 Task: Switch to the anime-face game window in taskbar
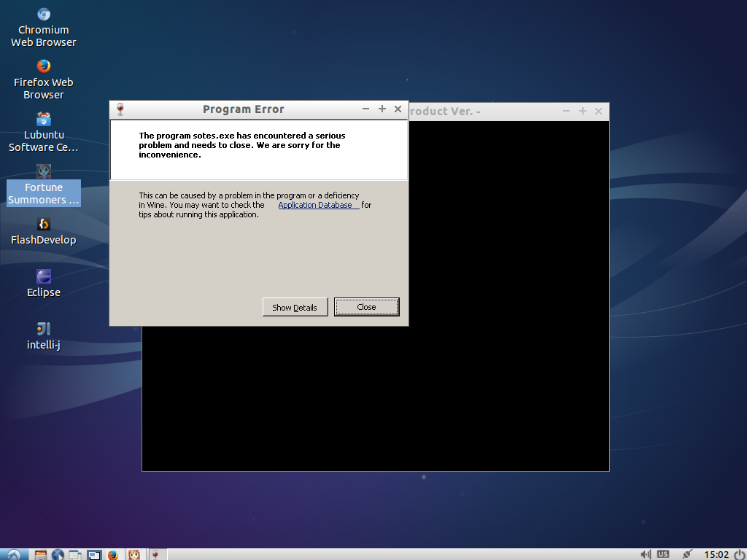134,555
